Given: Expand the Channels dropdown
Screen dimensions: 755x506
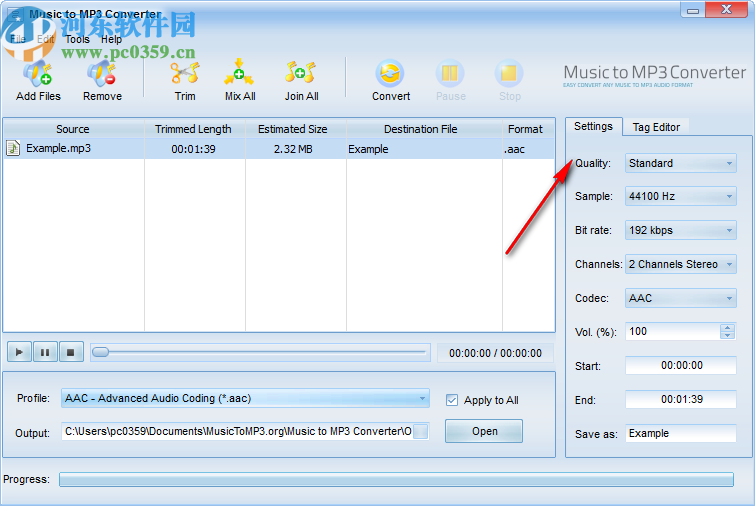Looking at the screenshot, I should (x=680, y=264).
